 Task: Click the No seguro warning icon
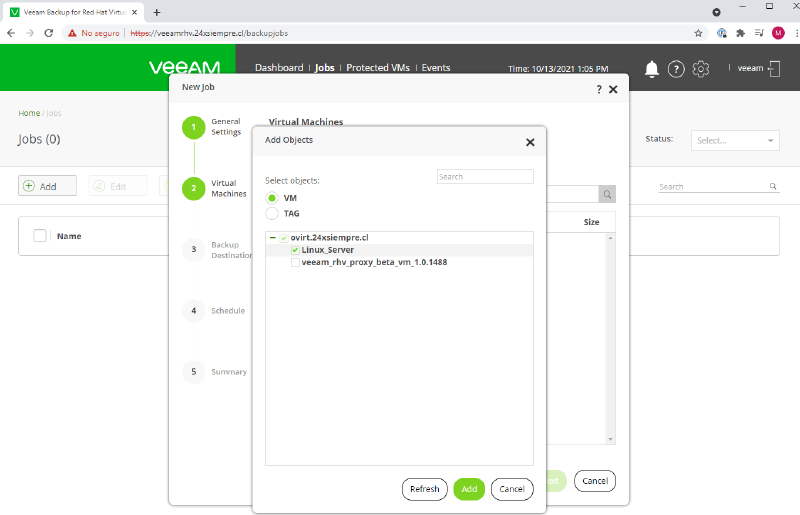(x=72, y=33)
